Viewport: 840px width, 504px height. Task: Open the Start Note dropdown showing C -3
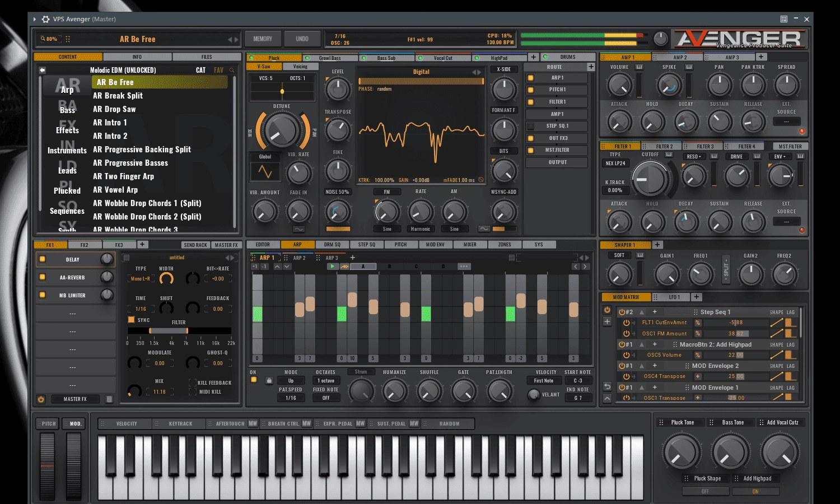click(x=578, y=381)
